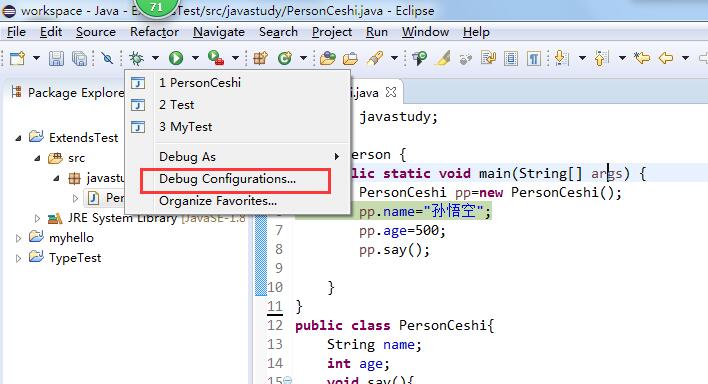Image resolution: width=708 pixels, height=384 pixels.
Task: Close the PersonCeshi.java editor tab
Action: coord(391,93)
